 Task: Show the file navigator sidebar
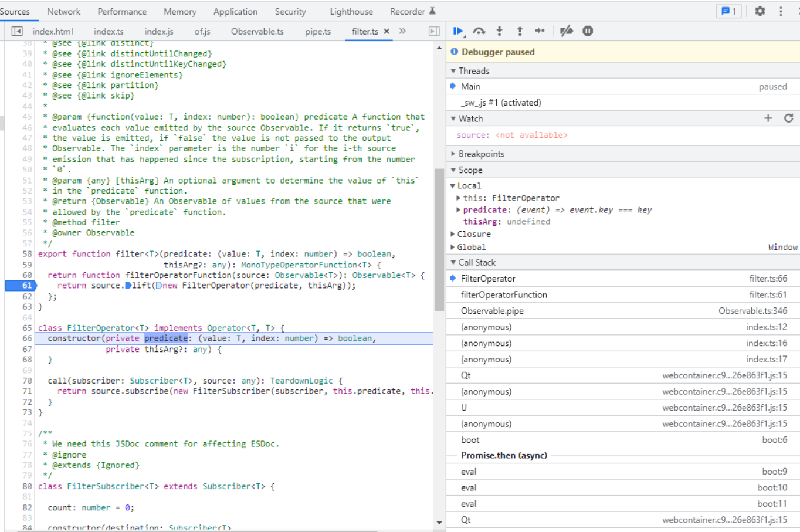pos(17,31)
